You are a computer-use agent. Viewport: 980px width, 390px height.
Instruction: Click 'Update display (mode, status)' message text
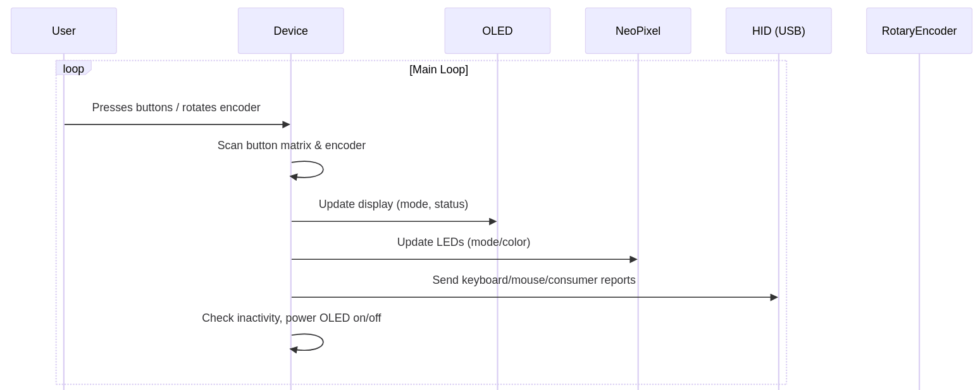(x=393, y=204)
